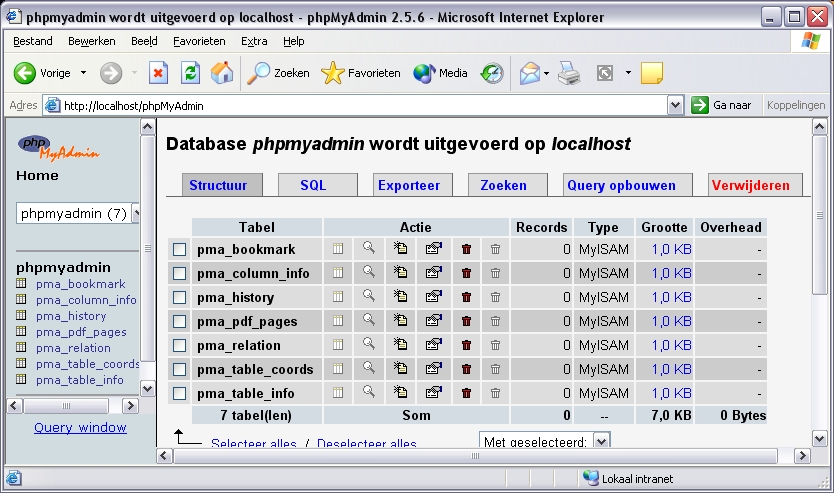Click the Insert icon for pma_history
The height and width of the screenshot is (493, 834).
400,296
